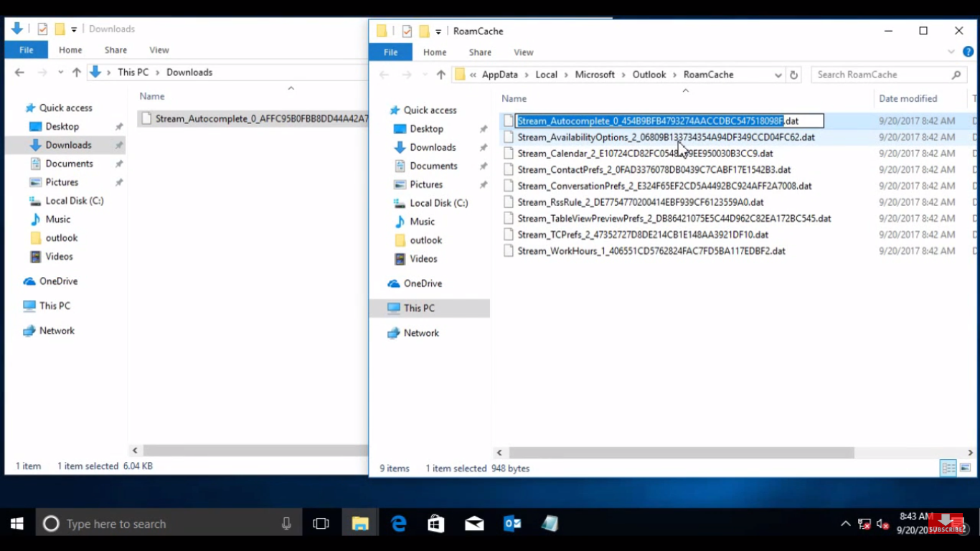Unmute the system volume in the tray

coord(882,524)
